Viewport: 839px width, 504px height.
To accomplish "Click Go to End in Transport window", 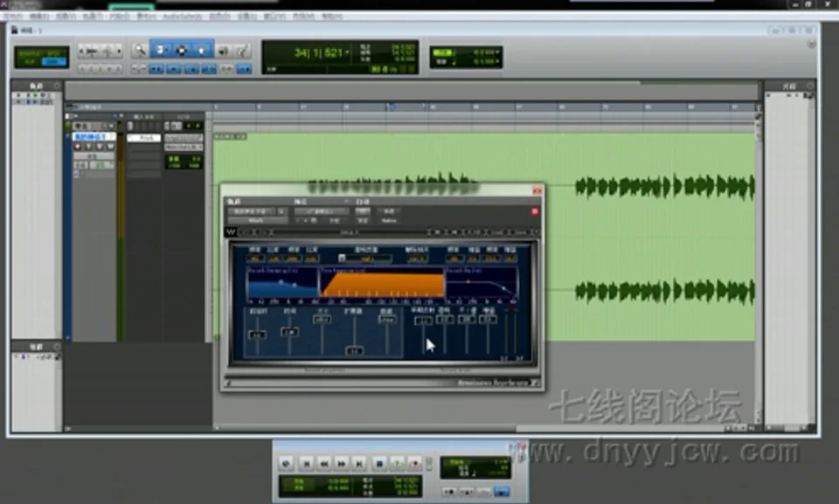I will pos(359,463).
